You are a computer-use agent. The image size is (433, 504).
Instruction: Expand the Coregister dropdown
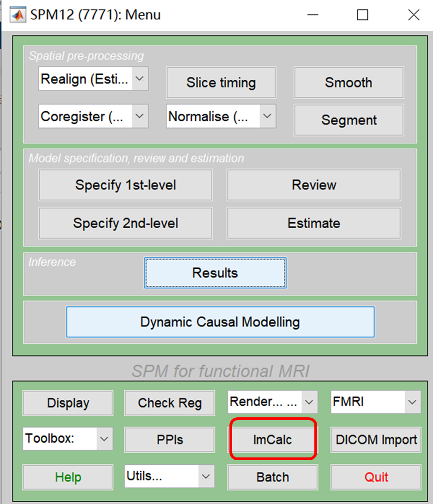[93, 116]
